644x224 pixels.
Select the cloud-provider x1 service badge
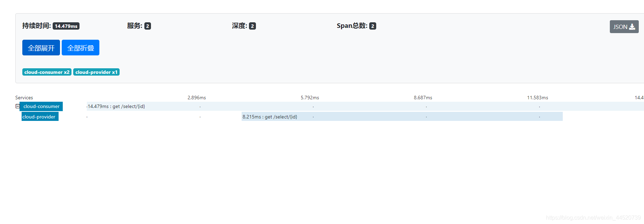(96, 72)
